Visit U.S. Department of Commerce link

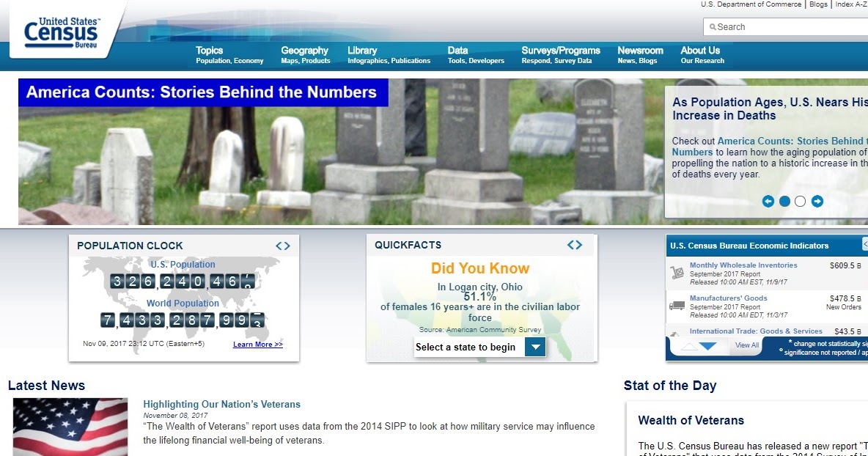pyautogui.click(x=751, y=4)
